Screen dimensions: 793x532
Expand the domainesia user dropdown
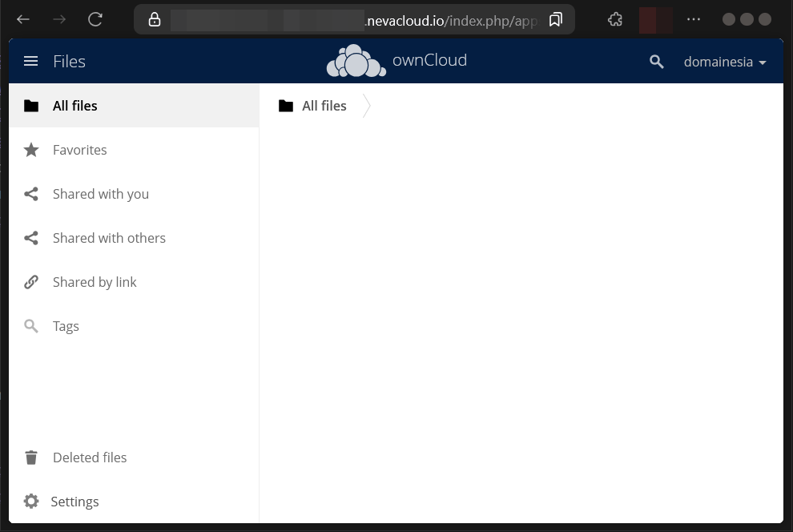[x=725, y=62]
